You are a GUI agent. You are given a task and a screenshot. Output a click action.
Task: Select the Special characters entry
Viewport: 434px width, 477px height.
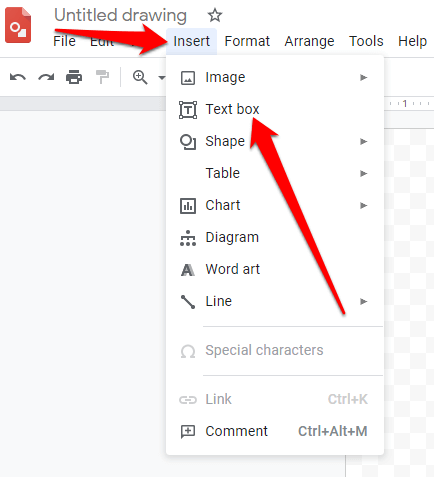(x=275, y=351)
